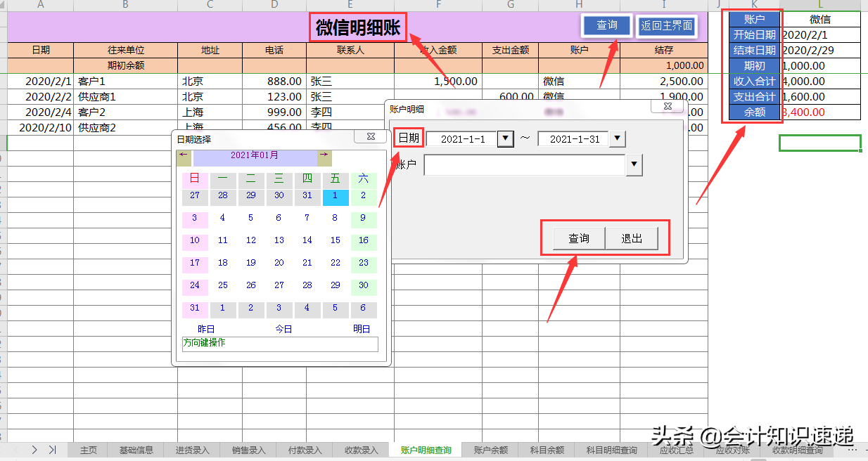
Task: Open the 科目余额 sheet tab
Action: click(547, 450)
